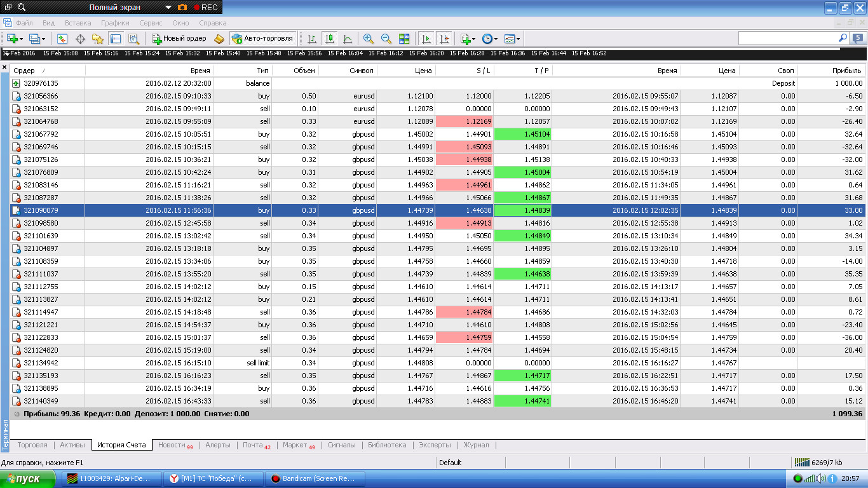Switch to the Торговля tab
Viewport: 868px width, 488px height.
point(32,445)
